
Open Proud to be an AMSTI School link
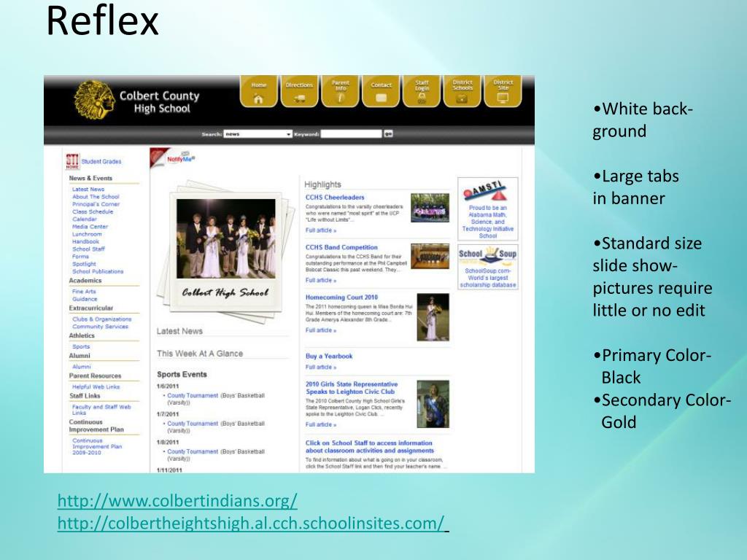tap(488, 222)
